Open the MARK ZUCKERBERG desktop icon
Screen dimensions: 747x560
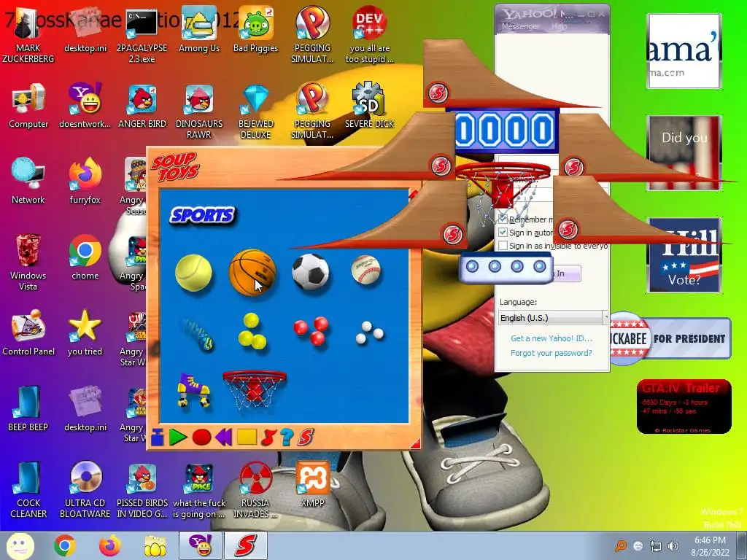pos(28,34)
